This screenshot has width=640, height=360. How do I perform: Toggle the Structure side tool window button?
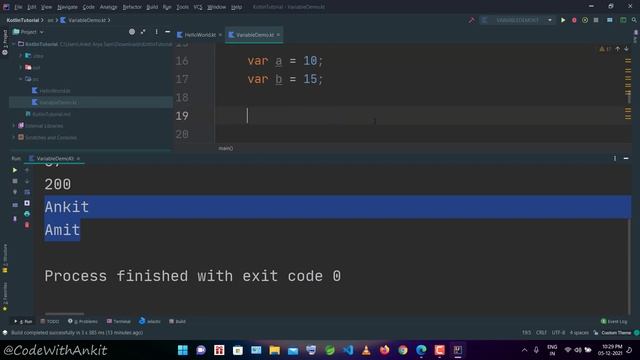point(5,258)
